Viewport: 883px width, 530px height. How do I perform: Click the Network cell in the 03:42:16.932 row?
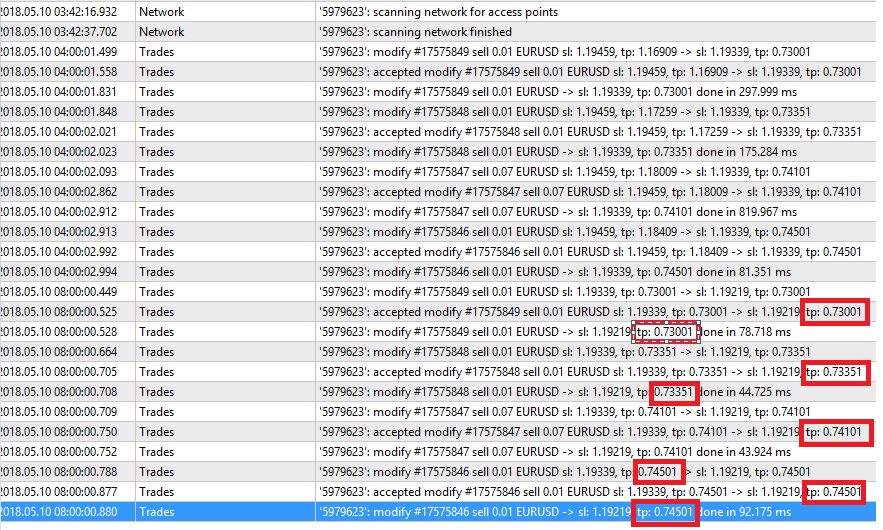point(225,12)
